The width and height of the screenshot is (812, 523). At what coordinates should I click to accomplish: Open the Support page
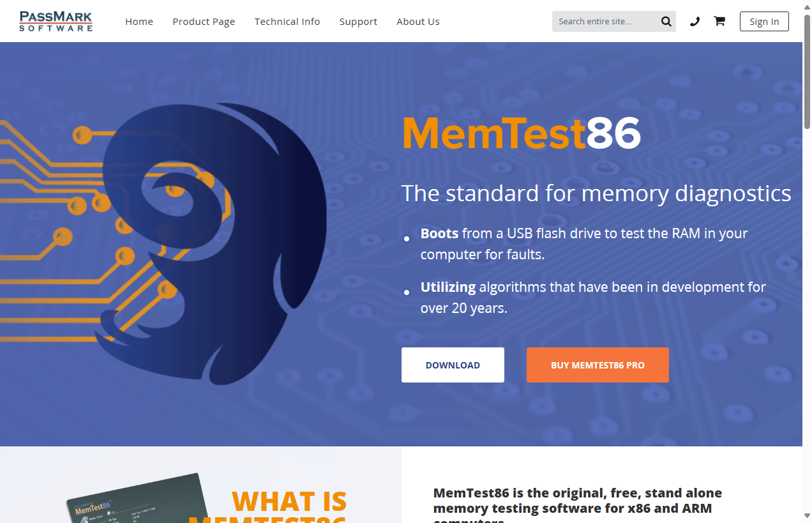point(358,21)
